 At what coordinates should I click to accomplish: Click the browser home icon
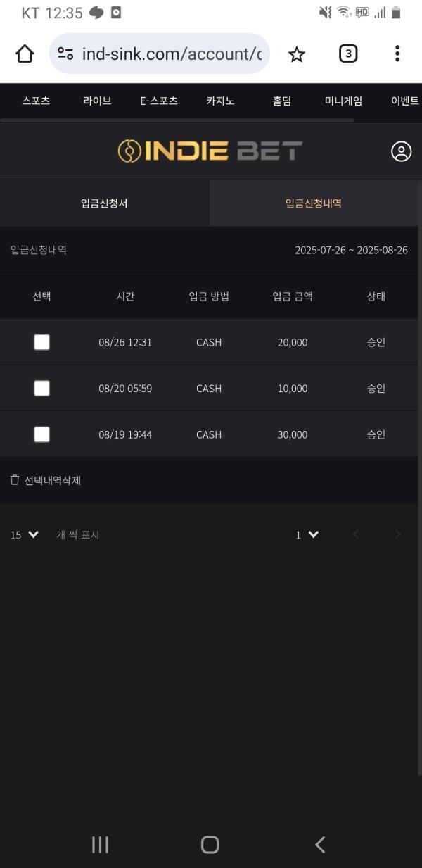tap(24, 53)
